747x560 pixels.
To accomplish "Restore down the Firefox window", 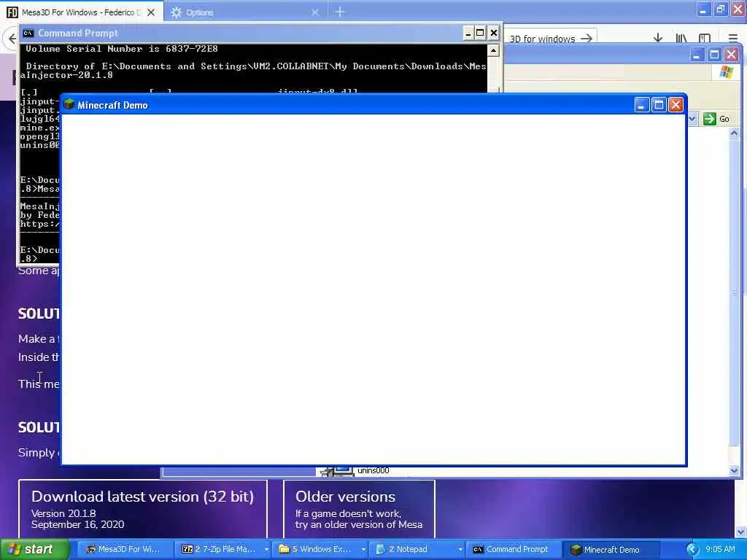I will (720, 9).
